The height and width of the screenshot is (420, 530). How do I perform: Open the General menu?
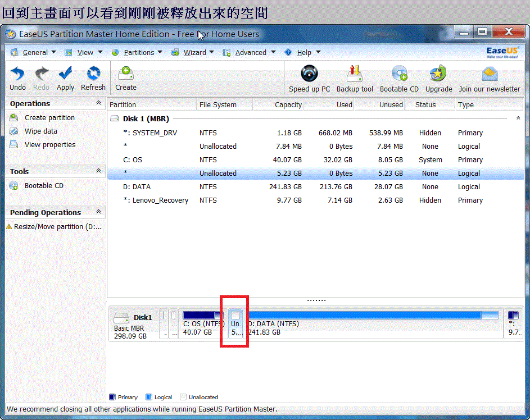coord(35,53)
